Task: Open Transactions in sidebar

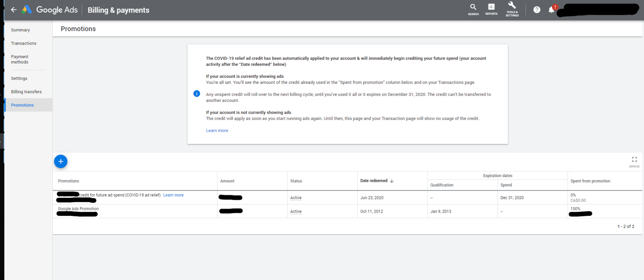Action: pos(24,44)
